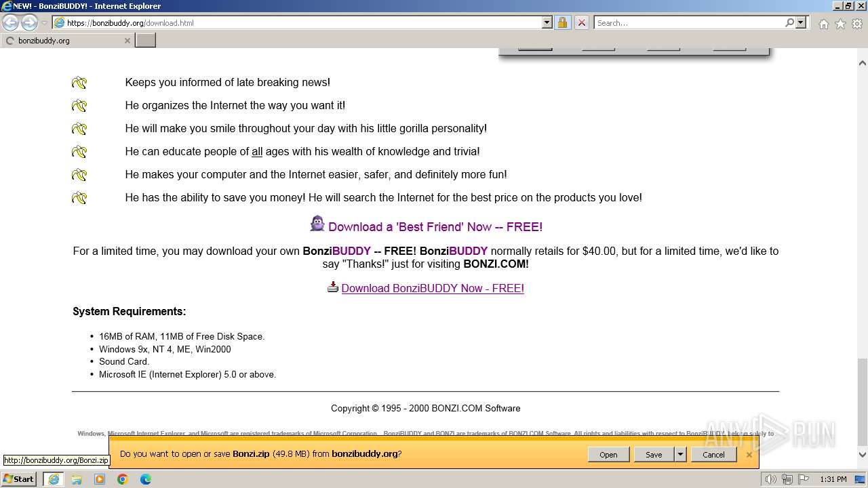
Task: Select the bonzibuddy.org tab
Action: coord(67,41)
